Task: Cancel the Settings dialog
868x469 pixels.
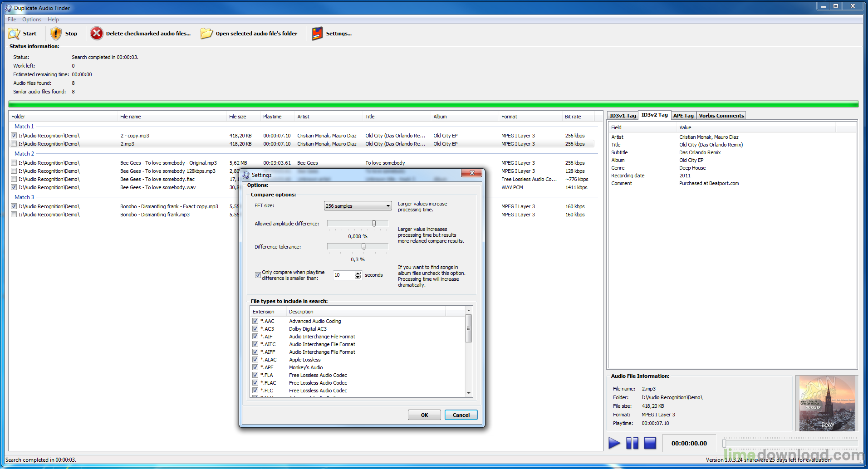Action: [x=461, y=415]
